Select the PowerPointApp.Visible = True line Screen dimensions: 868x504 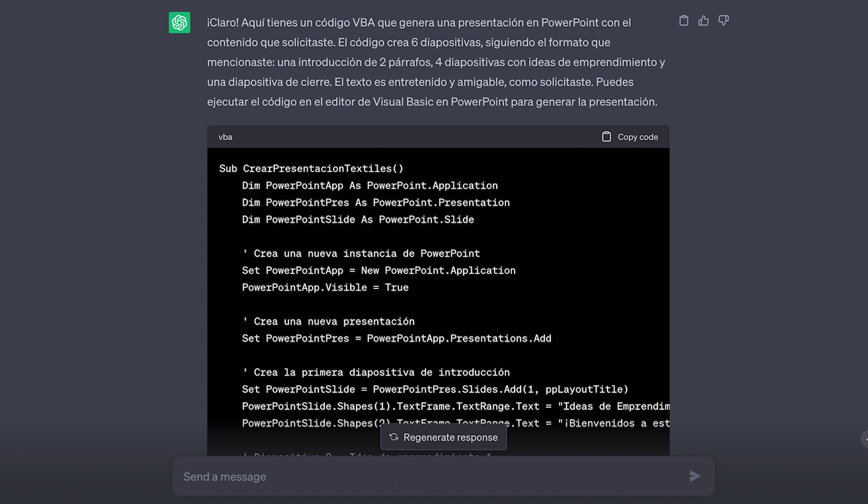[x=325, y=287]
